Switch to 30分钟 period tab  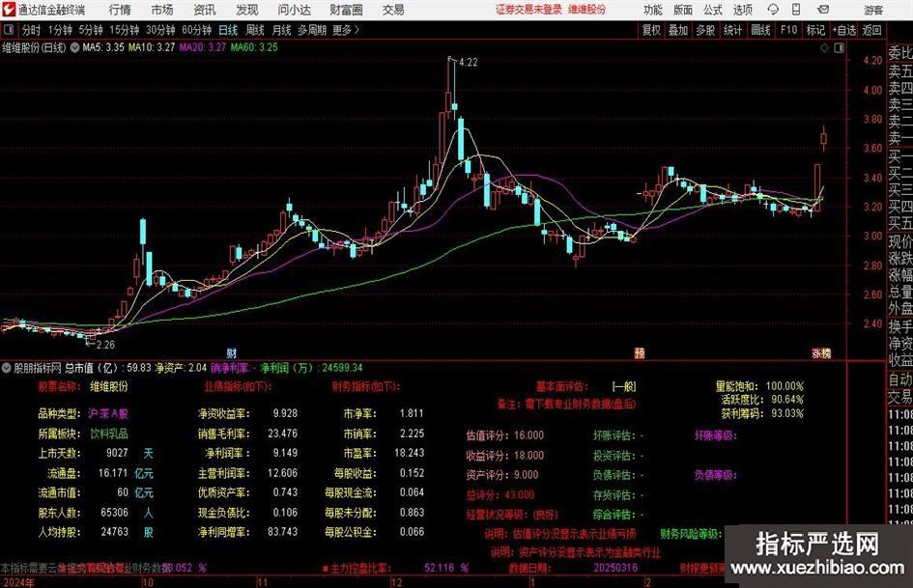click(160, 30)
